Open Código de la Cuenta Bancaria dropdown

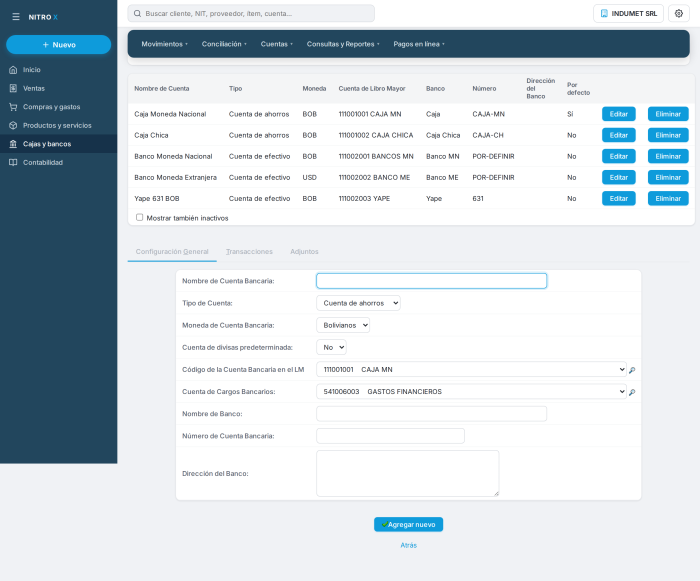point(471,369)
